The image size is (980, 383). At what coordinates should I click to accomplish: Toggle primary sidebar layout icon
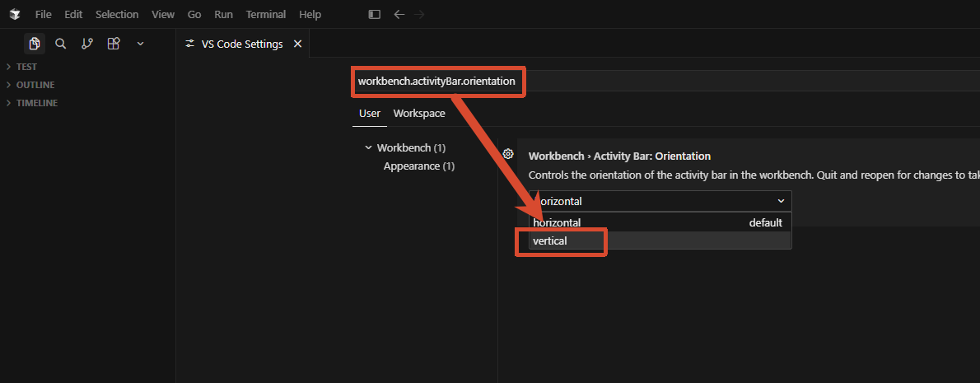tap(375, 14)
